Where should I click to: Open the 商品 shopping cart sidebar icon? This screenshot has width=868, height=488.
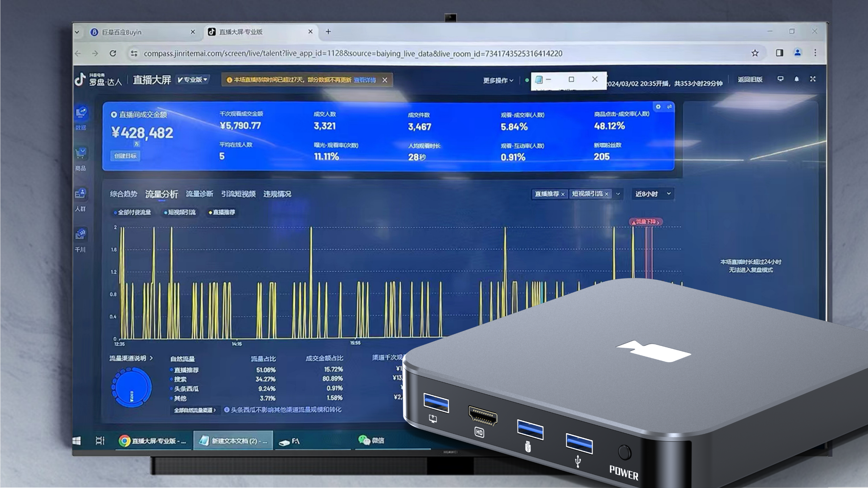click(81, 154)
